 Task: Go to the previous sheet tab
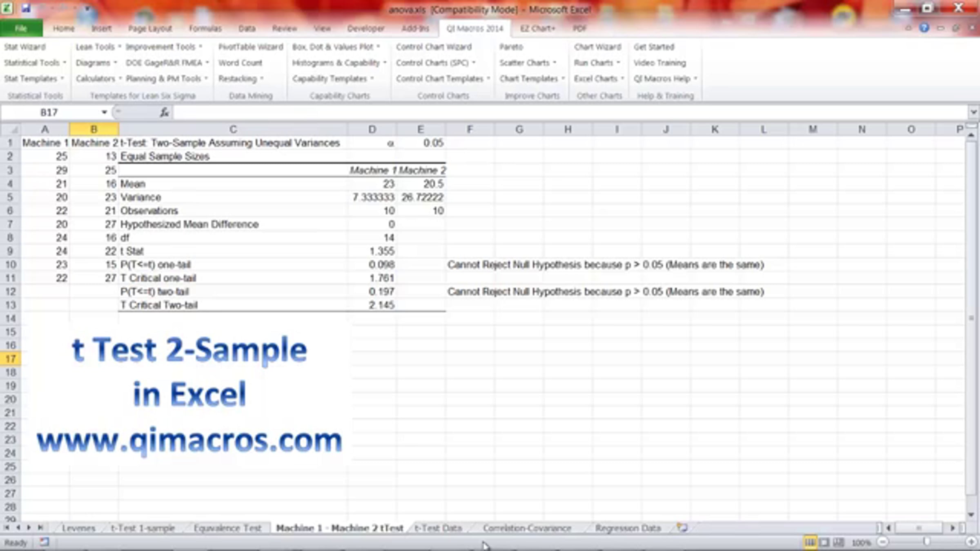point(18,528)
